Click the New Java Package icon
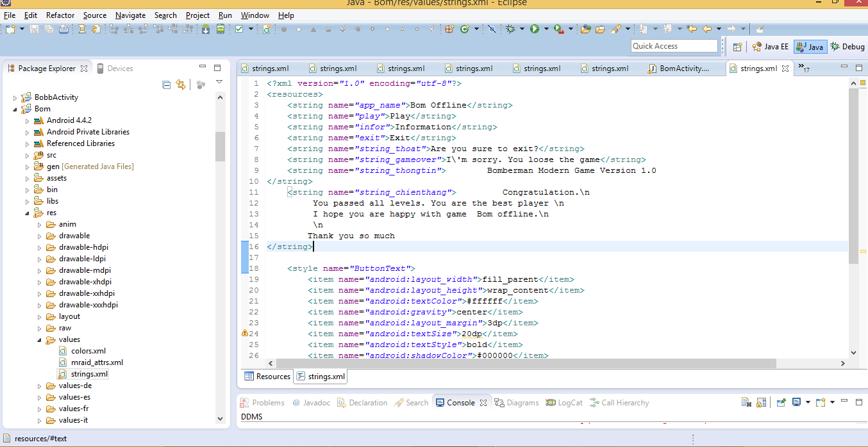 tap(449, 29)
